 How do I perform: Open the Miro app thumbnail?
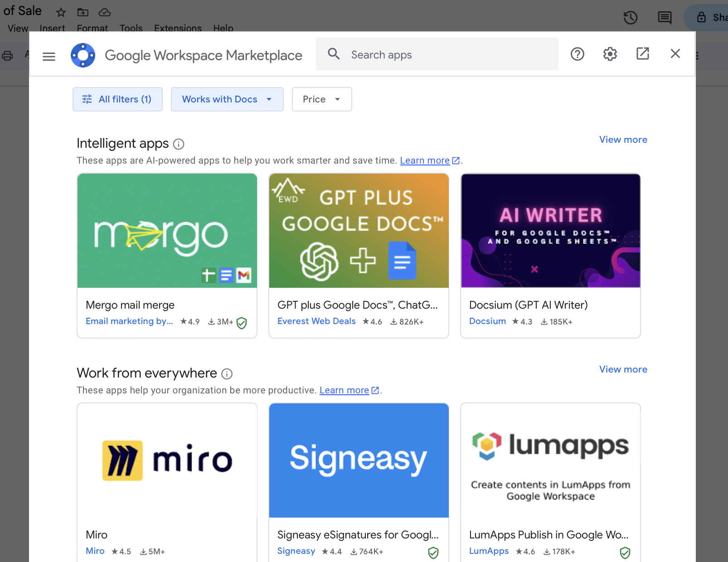pyautogui.click(x=167, y=460)
